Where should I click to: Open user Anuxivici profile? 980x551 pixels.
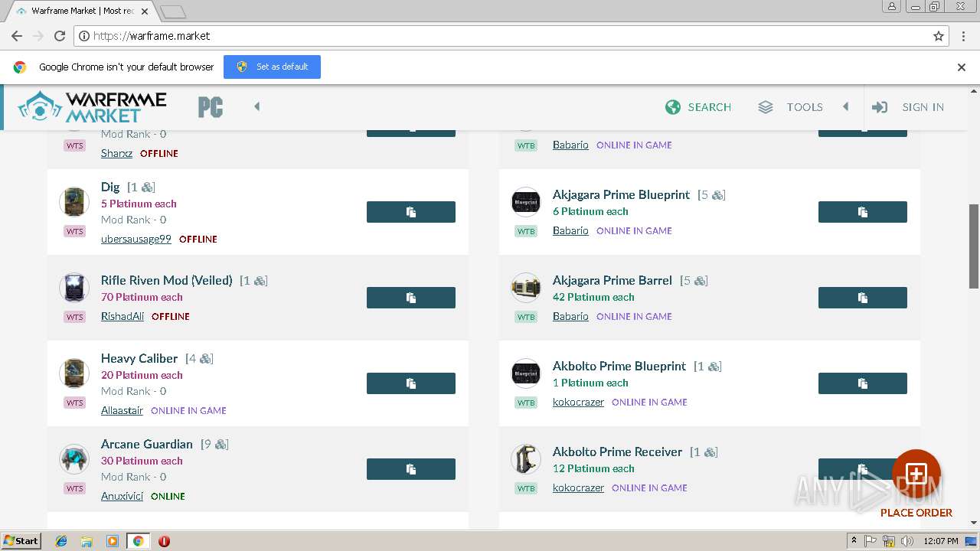click(x=122, y=496)
